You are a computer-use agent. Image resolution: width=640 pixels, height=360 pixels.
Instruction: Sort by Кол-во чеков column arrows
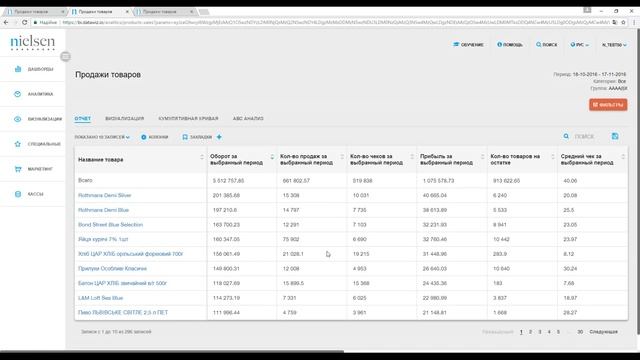412,157
